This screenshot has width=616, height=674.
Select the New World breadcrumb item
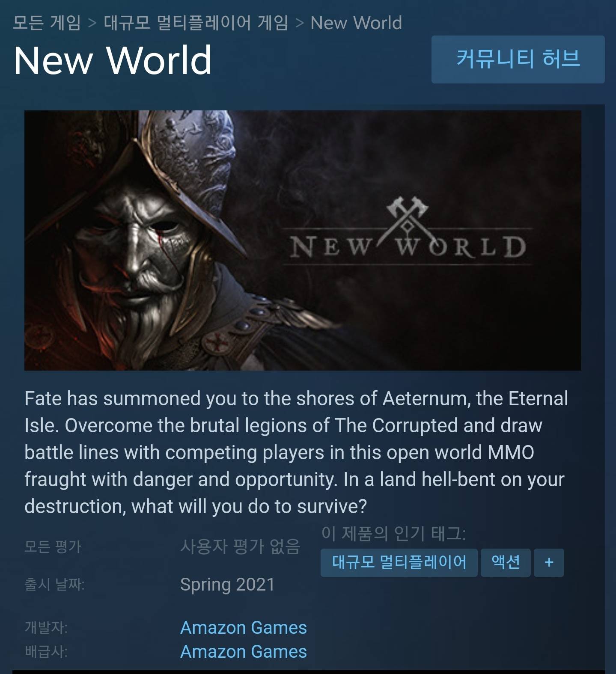pos(356,23)
